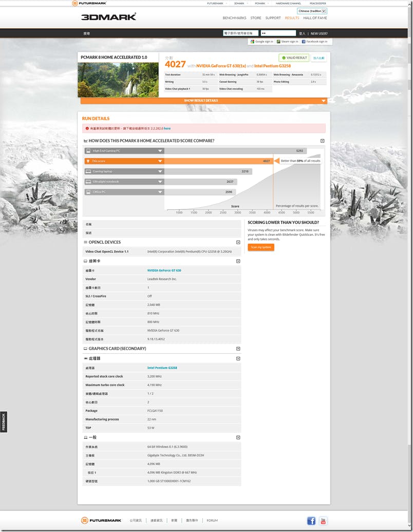Viewport: 413px width, 532px height.
Task: Open PEACEKEEPER in the top site bar
Action: [318, 4]
